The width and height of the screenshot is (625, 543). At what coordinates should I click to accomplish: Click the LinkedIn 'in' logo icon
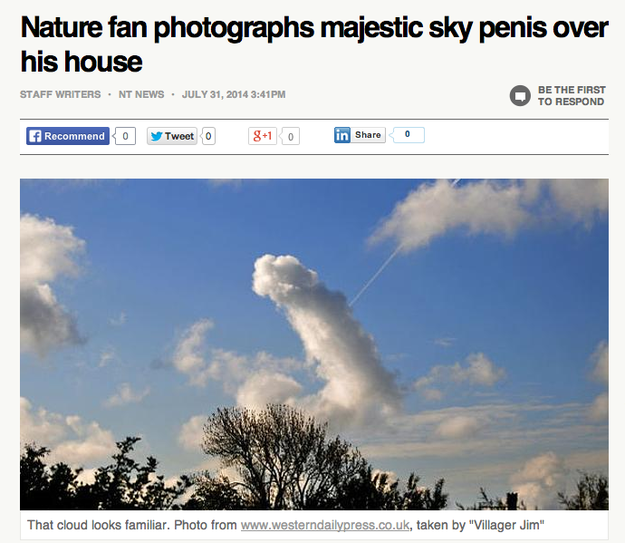click(x=342, y=135)
